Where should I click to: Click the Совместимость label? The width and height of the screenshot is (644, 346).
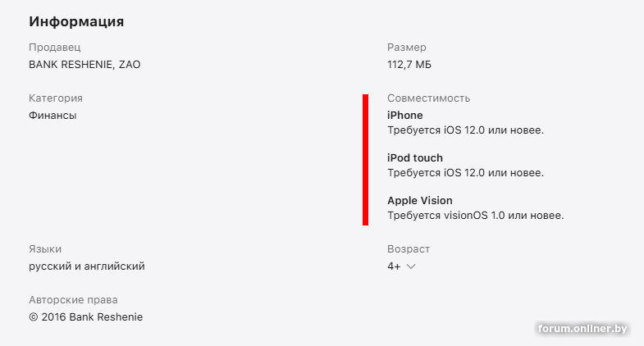pyautogui.click(x=428, y=98)
